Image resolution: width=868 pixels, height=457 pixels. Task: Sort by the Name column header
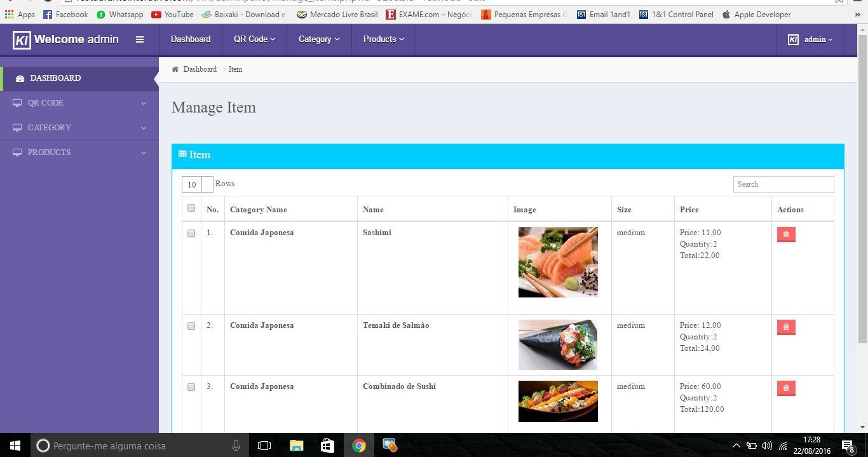373,210
